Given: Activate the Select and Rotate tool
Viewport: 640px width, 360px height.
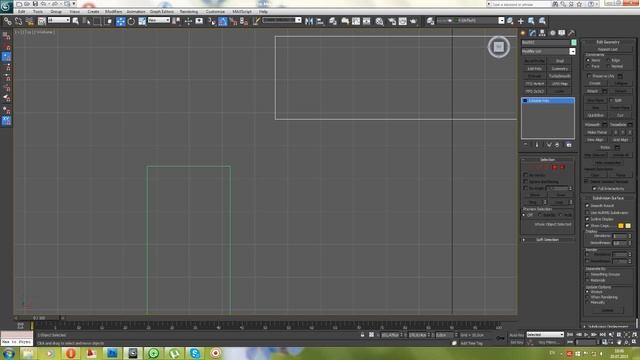Looking at the screenshot, I should (x=131, y=21).
